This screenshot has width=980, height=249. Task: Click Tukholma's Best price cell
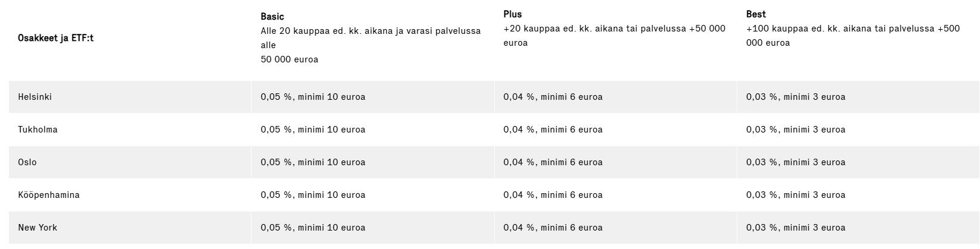(796, 130)
